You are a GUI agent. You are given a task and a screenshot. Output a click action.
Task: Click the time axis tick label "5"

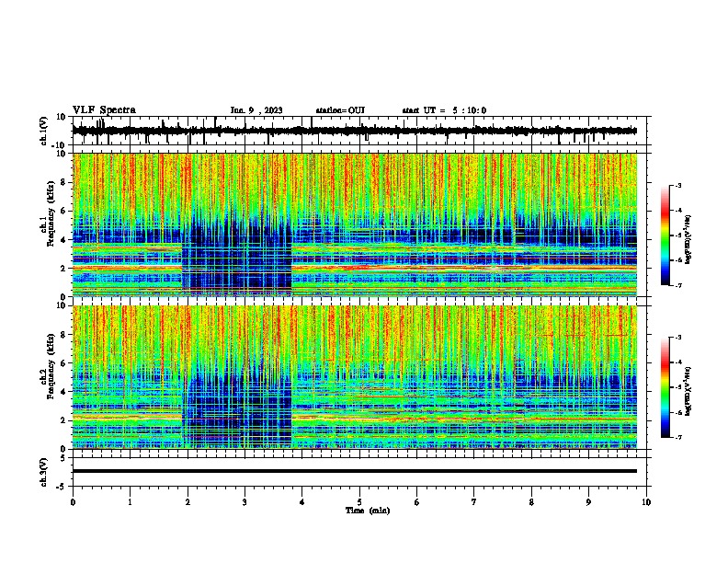point(359,502)
